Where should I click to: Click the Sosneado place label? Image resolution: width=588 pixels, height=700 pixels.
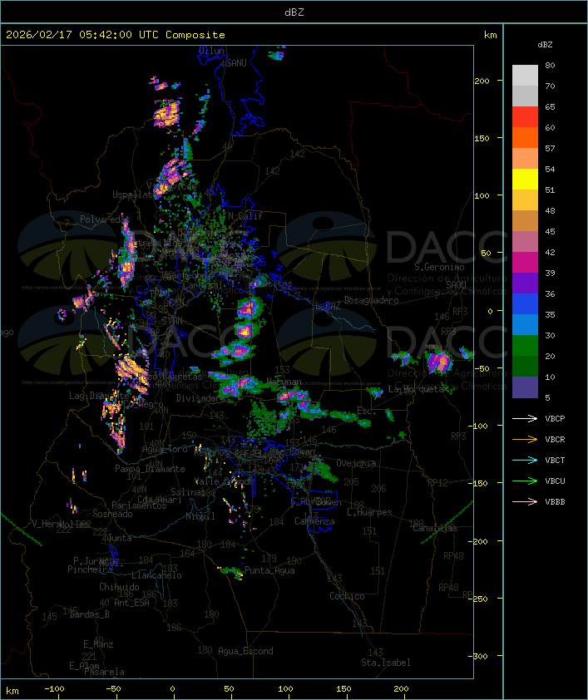click(x=112, y=514)
